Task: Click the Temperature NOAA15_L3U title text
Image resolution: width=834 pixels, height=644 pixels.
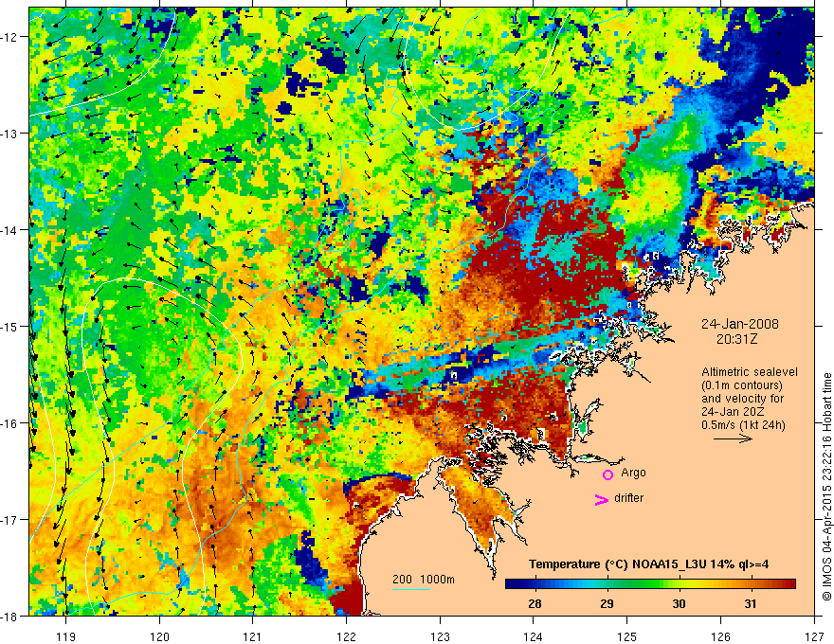Action: [x=648, y=564]
